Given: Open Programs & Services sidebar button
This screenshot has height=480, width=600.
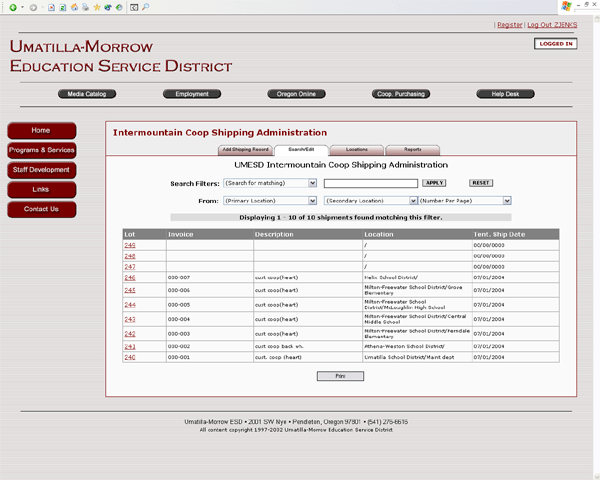Looking at the screenshot, I should [x=41, y=150].
